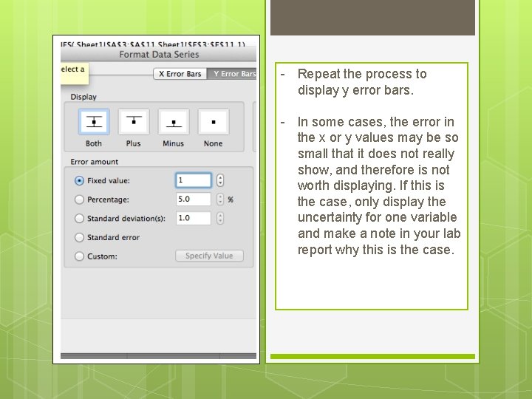Screen dimensions: 532x399
Task: Select the Custom error amount radio button
Action: click(79, 256)
